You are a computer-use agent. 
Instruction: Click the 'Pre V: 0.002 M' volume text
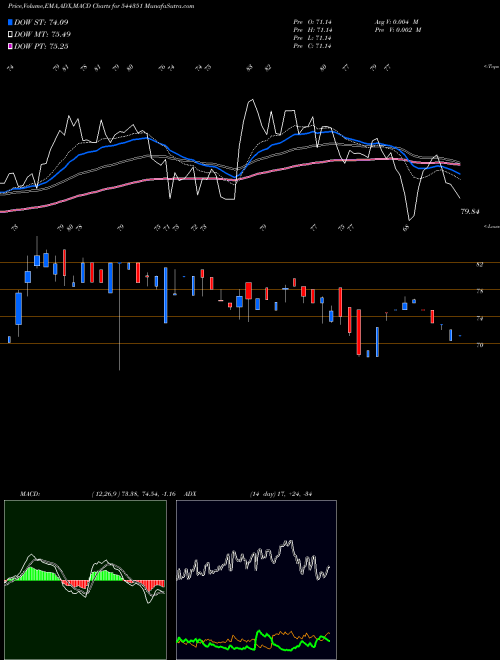tap(398, 30)
